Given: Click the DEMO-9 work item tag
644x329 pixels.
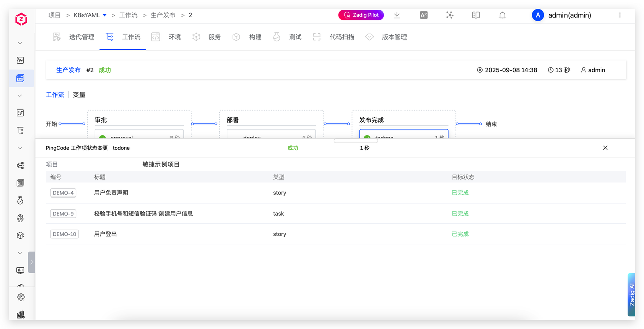Looking at the screenshot, I should point(63,214).
